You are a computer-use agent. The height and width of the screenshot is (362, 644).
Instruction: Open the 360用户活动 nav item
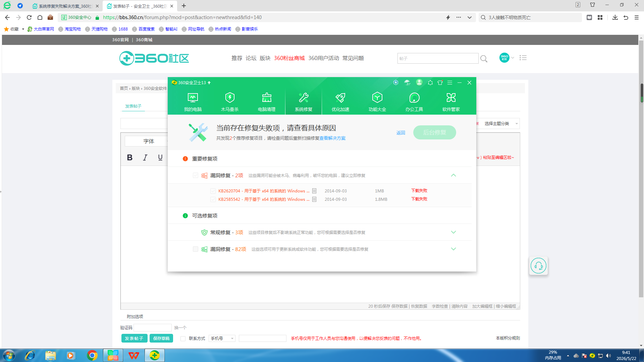point(324,58)
